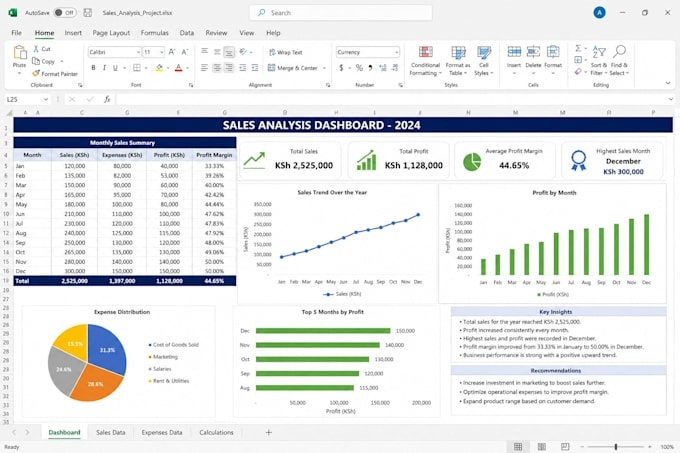
Task: Open the Name Box dropdown showing L25
Action: 27,99
